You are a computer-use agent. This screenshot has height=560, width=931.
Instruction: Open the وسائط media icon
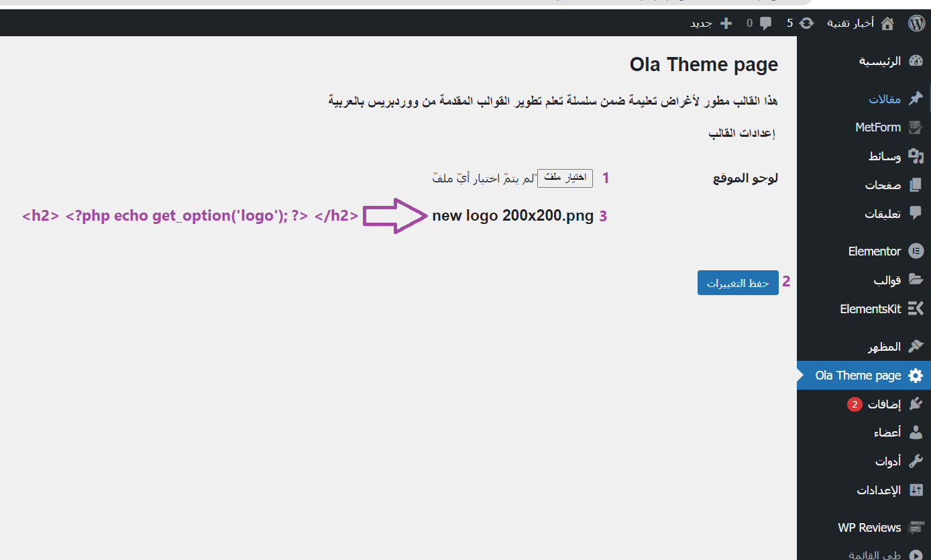pyautogui.click(x=916, y=156)
